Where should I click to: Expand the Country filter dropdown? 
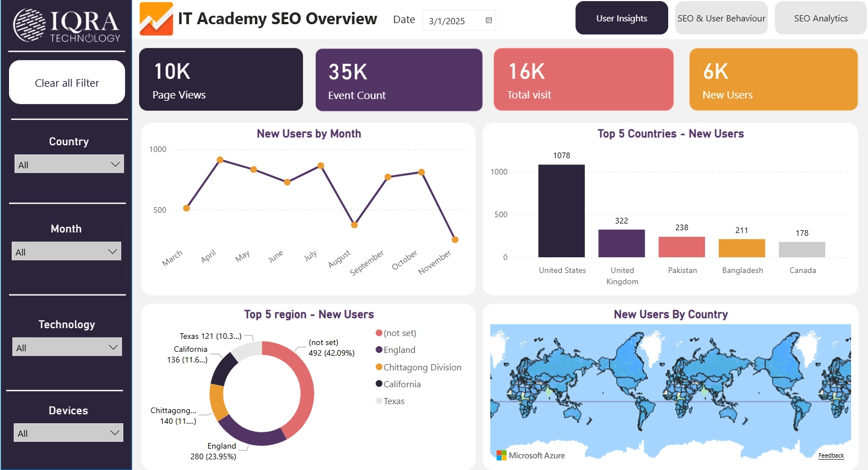pyautogui.click(x=69, y=164)
